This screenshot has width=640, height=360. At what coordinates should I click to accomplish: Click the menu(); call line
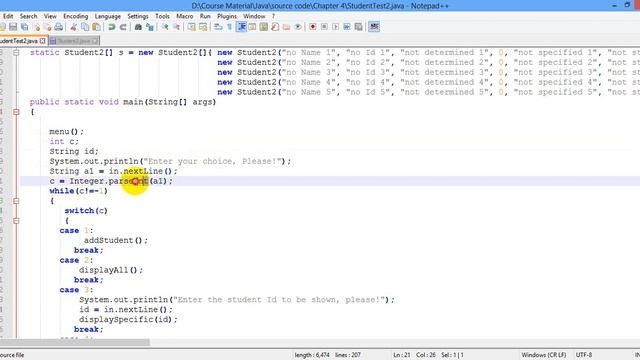(x=67, y=132)
